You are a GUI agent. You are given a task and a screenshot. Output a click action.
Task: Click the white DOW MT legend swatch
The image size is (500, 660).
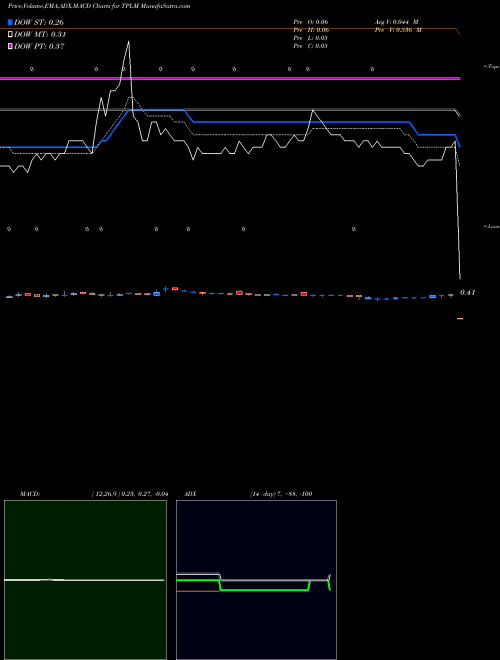coord(10,34)
